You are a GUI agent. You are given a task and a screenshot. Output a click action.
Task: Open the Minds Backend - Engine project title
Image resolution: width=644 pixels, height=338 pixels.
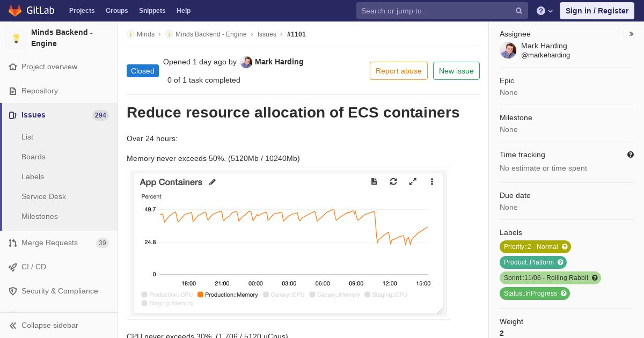pyautogui.click(x=62, y=38)
